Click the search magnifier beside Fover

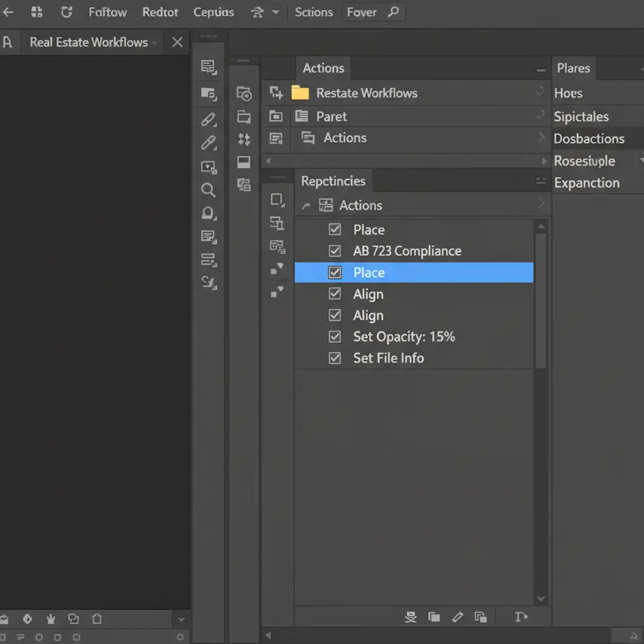[x=393, y=12]
